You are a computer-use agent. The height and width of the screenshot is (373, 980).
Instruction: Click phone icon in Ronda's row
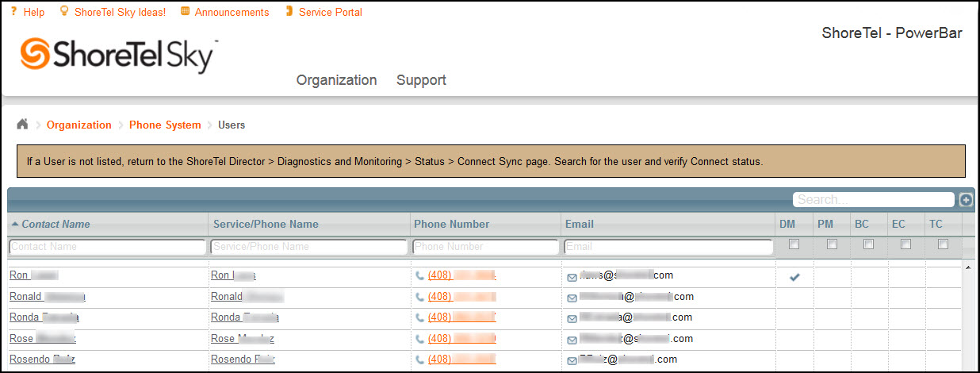tap(420, 317)
